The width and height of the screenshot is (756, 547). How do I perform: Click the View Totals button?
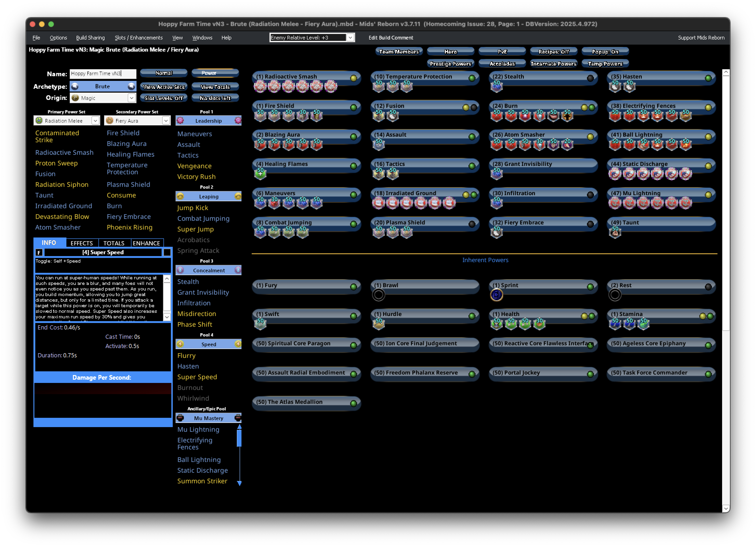coord(215,87)
